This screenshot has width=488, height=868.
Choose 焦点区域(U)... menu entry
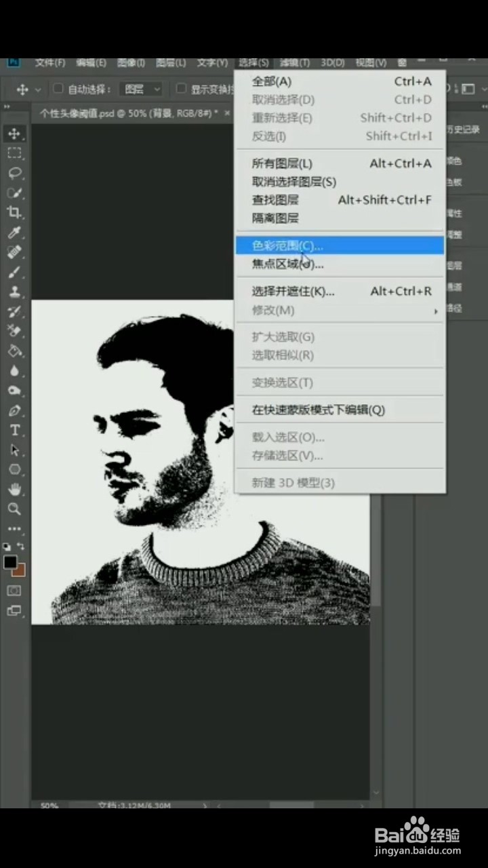[340, 264]
